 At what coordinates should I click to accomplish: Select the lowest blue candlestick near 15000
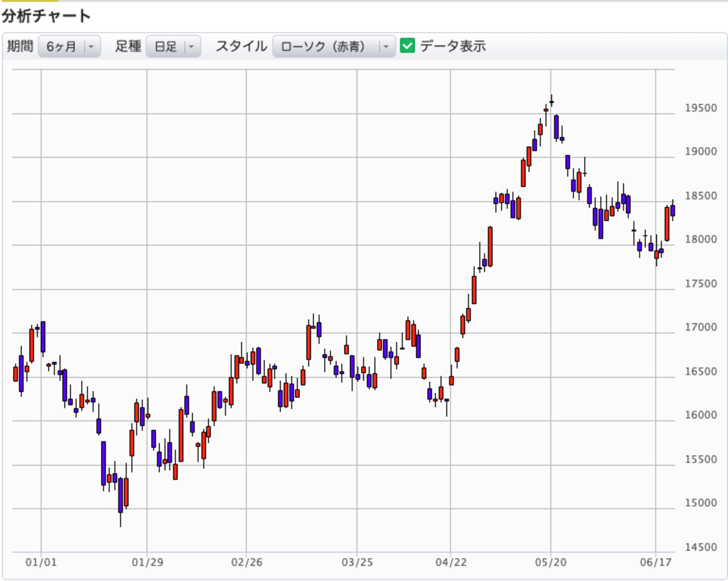click(120, 495)
